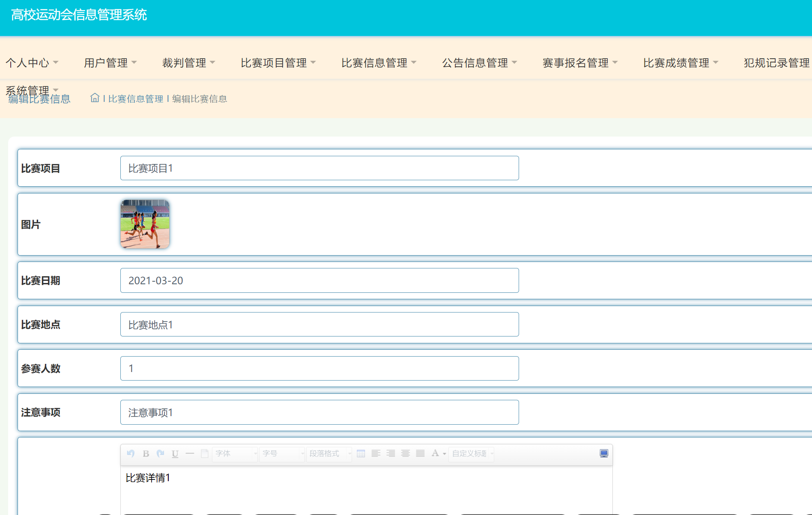Insert a horizontal rule in the editor

[x=190, y=454]
